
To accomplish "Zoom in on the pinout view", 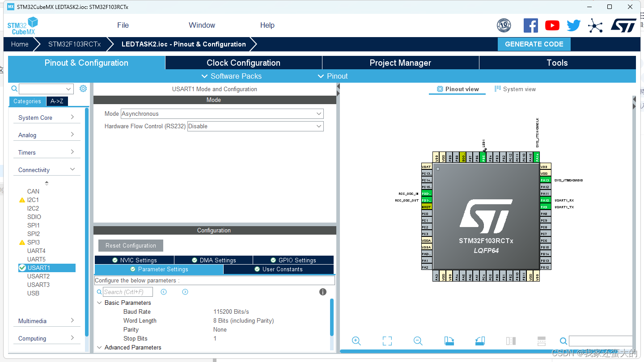I will (356, 341).
